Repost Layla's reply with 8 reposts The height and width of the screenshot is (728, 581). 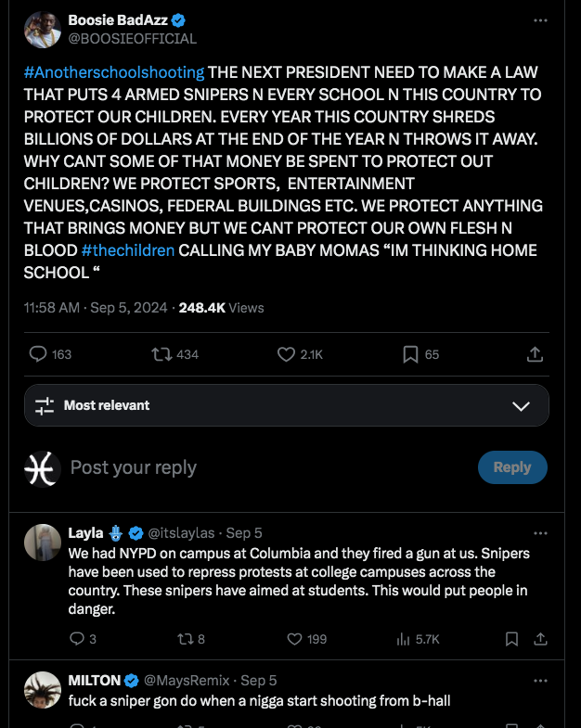pos(186,639)
